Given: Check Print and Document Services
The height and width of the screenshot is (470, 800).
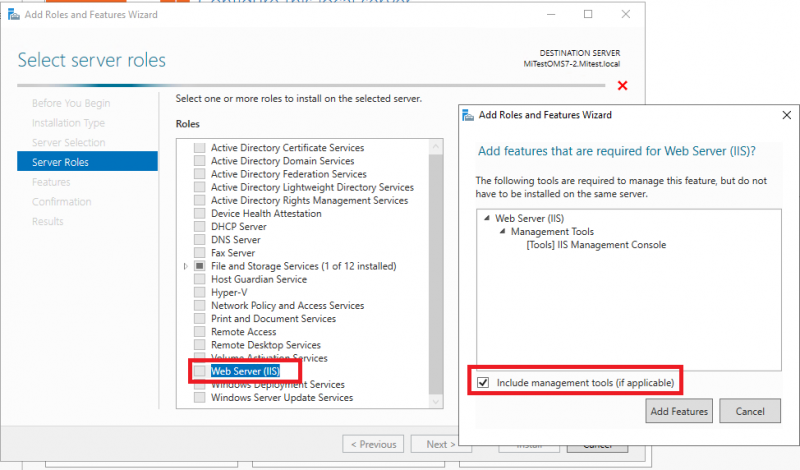Looking at the screenshot, I should [199, 318].
